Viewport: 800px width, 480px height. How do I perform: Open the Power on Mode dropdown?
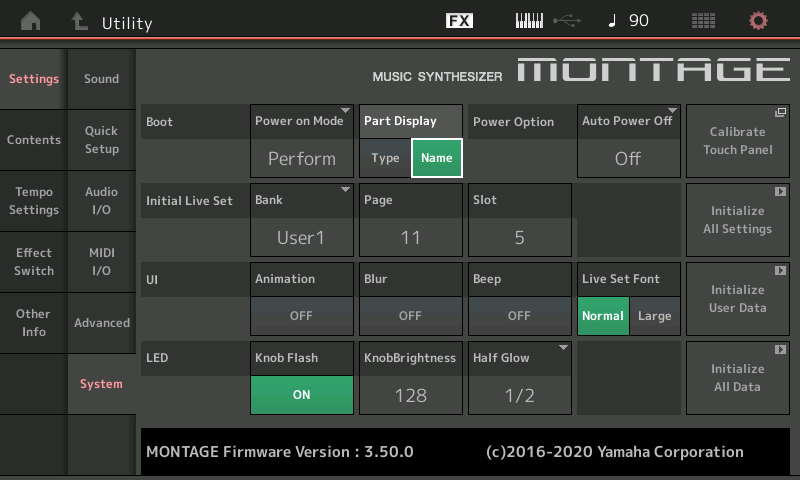pyautogui.click(x=301, y=141)
